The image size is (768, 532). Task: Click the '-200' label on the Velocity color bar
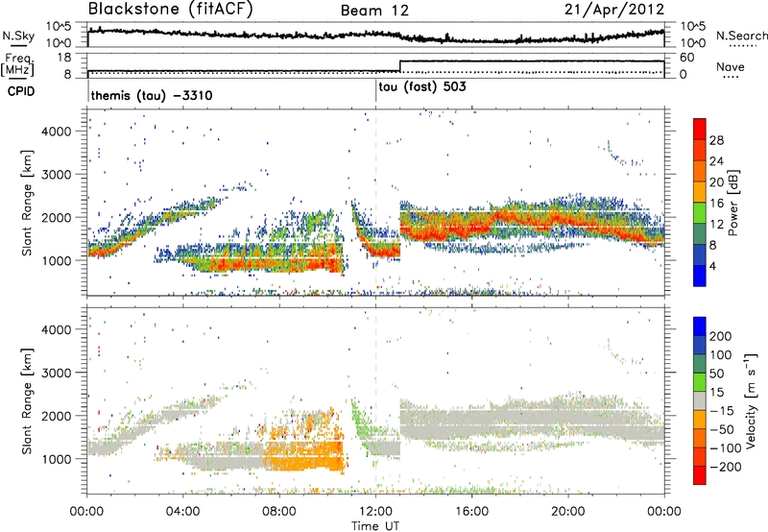pos(726,467)
